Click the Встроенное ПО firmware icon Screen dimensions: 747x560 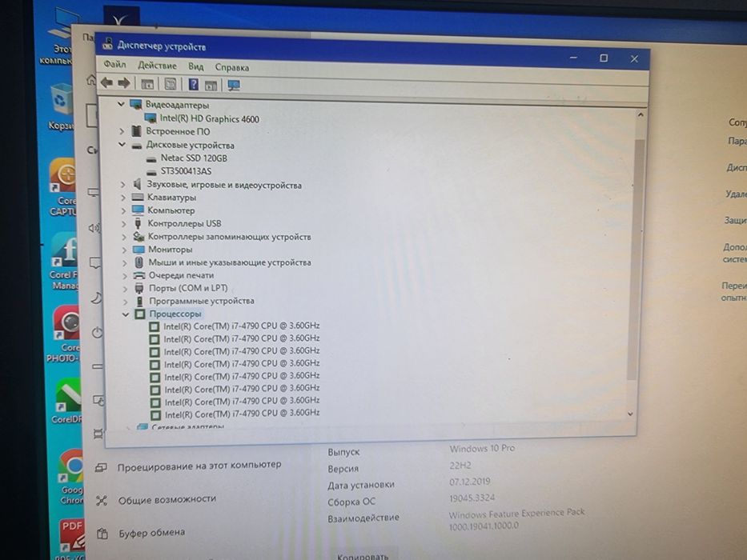[x=137, y=131]
